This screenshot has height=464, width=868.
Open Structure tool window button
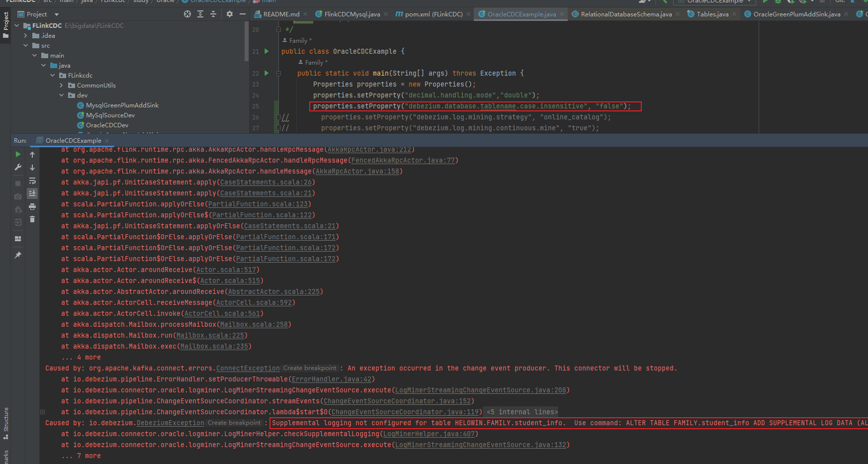coord(5,423)
